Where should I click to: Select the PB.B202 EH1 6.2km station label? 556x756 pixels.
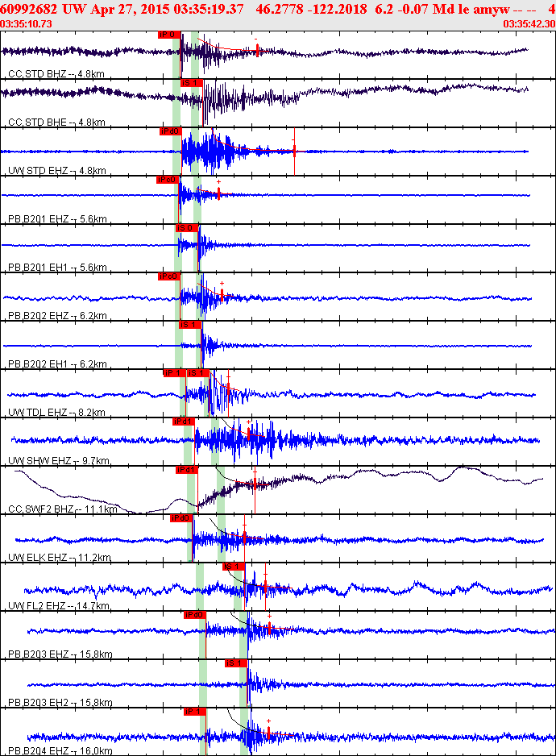57,363
